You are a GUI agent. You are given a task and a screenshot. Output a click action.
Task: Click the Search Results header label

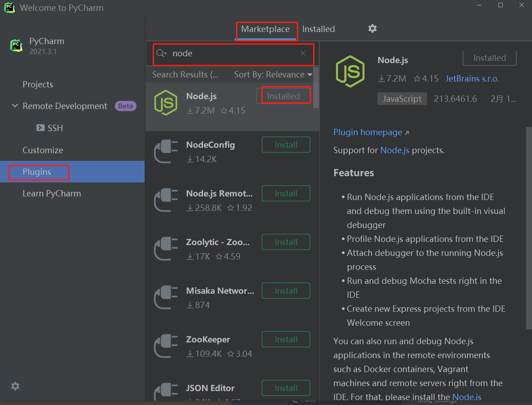(x=185, y=75)
